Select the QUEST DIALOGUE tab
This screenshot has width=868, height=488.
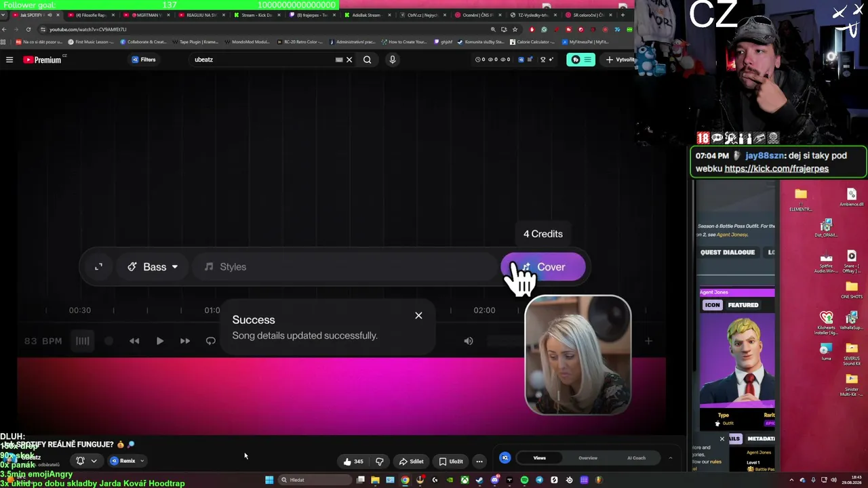point(728,252)
